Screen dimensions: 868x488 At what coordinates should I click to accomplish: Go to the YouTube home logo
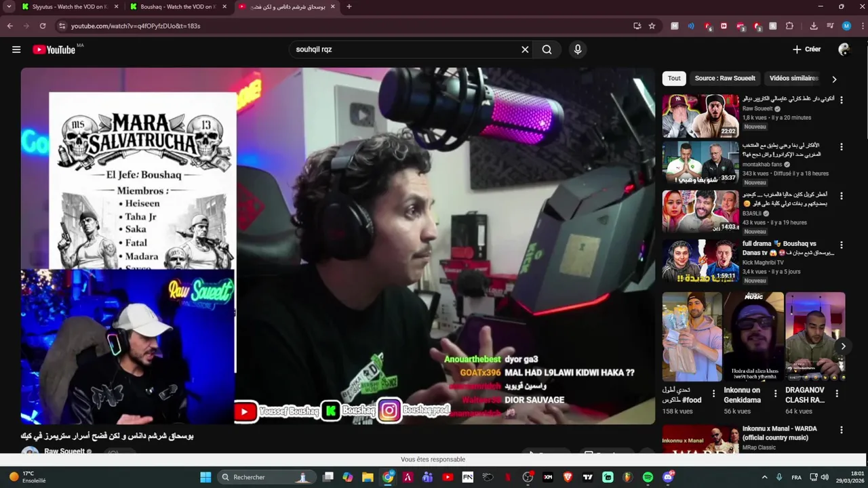[54, 49]
